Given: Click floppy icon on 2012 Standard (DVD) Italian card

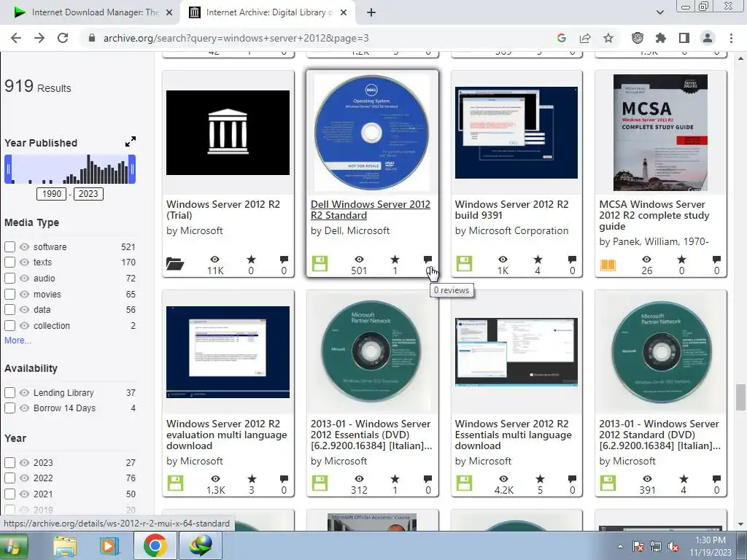Looking at the screenshot, I should pyautogui.click(x=608, y=483).
